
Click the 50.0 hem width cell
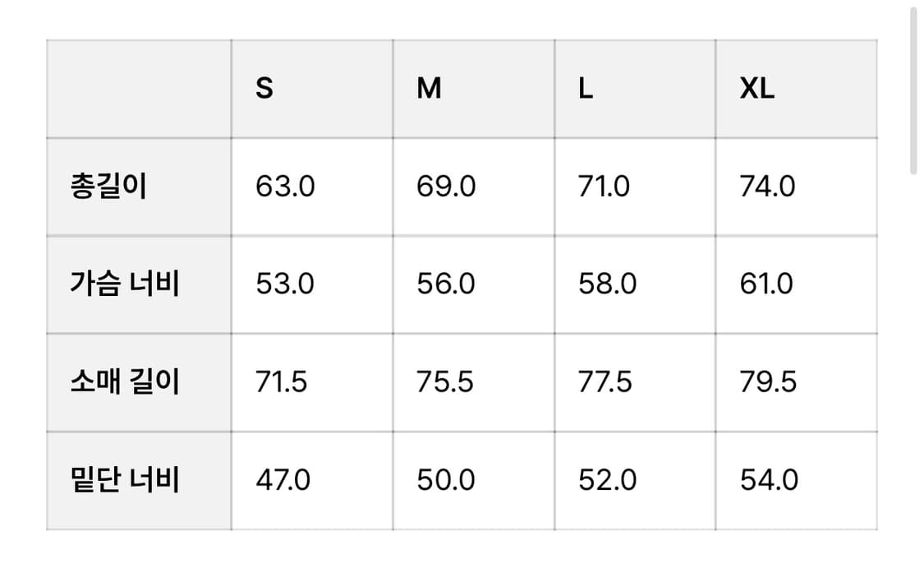446,480
